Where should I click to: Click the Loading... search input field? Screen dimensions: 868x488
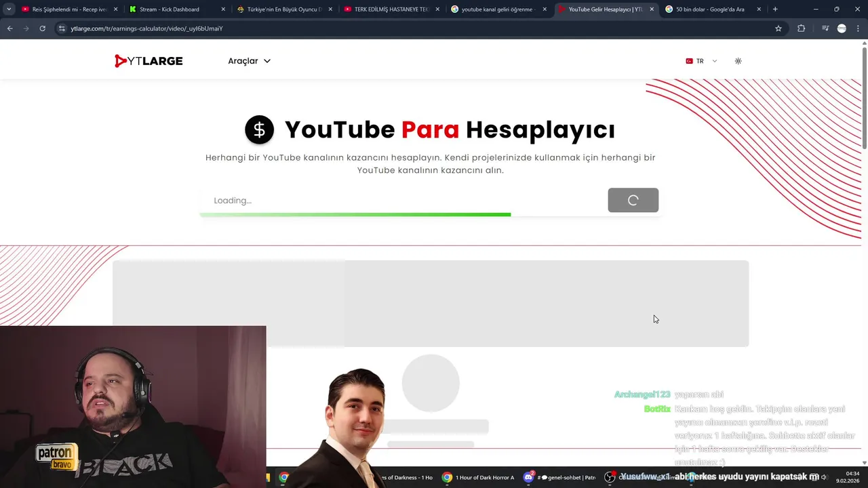(x=403, y=201)
